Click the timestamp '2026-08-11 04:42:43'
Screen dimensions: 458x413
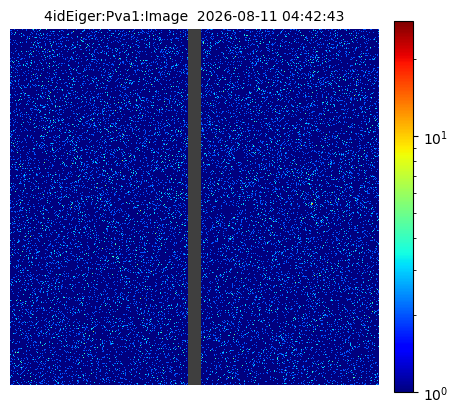click(270, 16)
